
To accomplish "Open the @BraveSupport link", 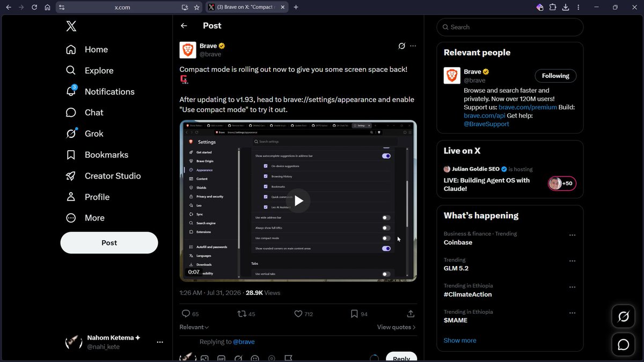I will point(486,124).
